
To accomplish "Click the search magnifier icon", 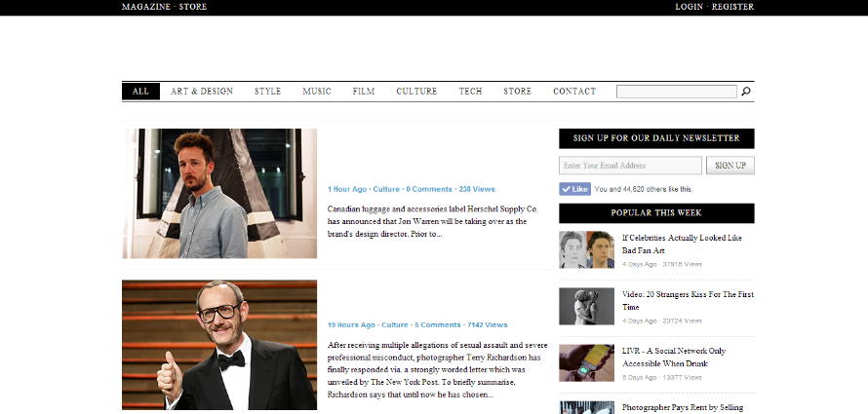I will [746, 92].
